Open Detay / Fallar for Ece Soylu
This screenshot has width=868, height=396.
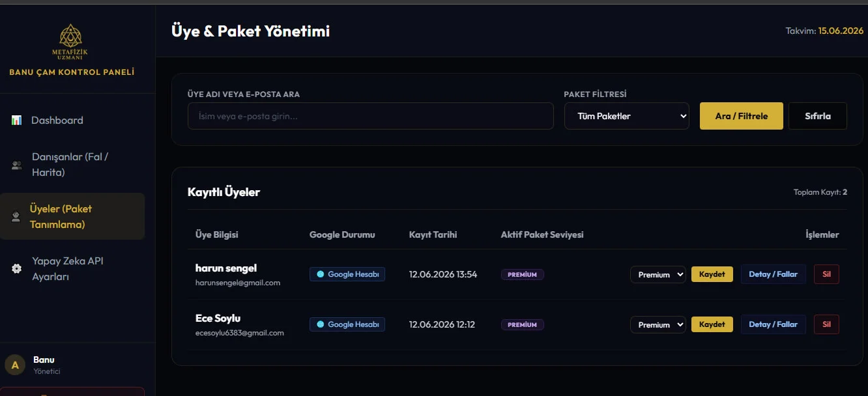(x=774, y=324)
